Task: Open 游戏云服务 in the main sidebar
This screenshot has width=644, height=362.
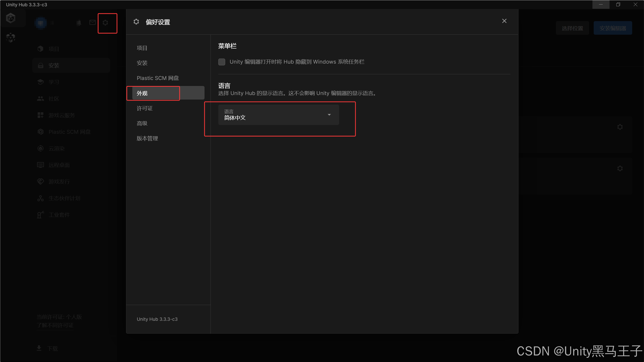Action: (71, 115)
